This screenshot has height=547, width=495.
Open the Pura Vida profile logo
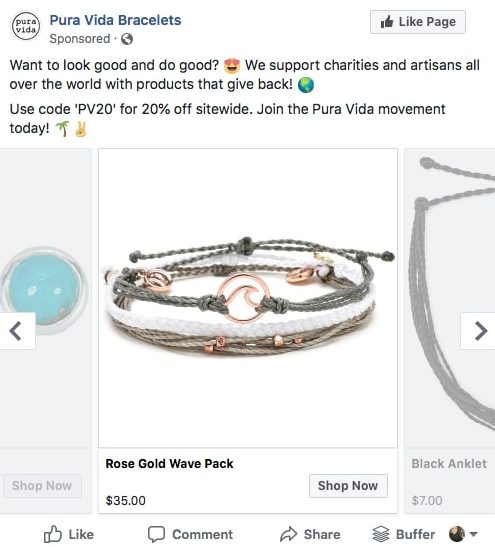[26, 26]
